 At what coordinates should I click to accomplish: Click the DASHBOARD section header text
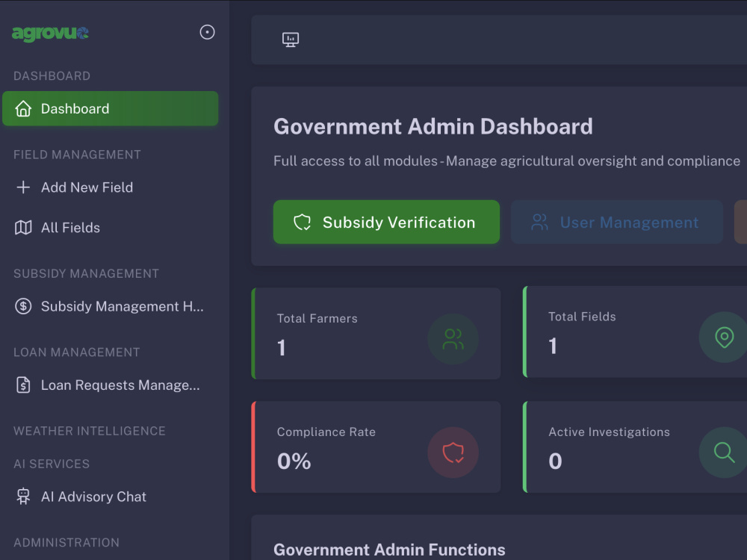coord(52,76)
